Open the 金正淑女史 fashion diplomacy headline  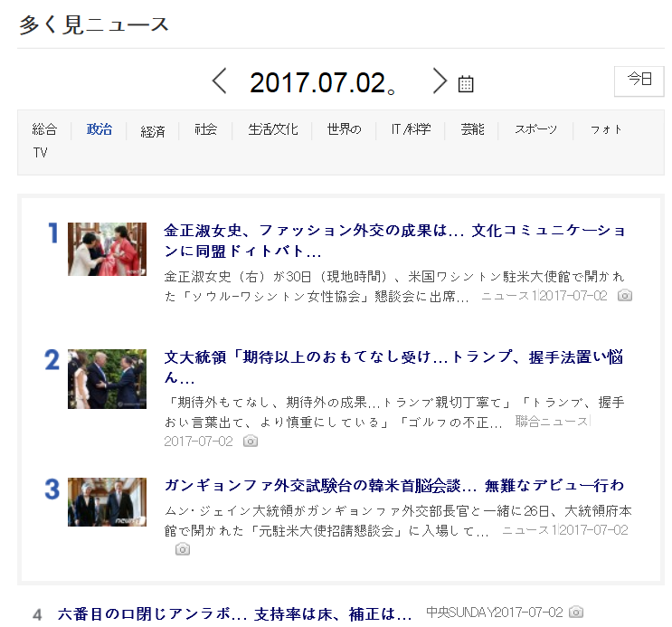coord(394,241)
